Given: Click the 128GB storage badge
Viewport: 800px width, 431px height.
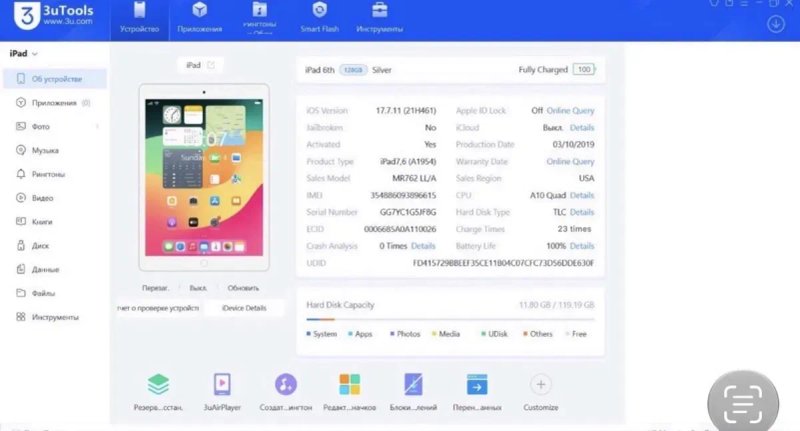Looking at the screenshot, I should coord(353,70).
